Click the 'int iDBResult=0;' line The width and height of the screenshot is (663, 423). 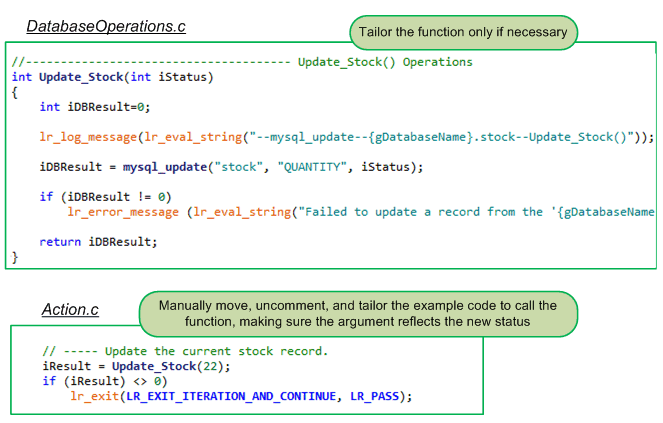(x=95, y=107)
